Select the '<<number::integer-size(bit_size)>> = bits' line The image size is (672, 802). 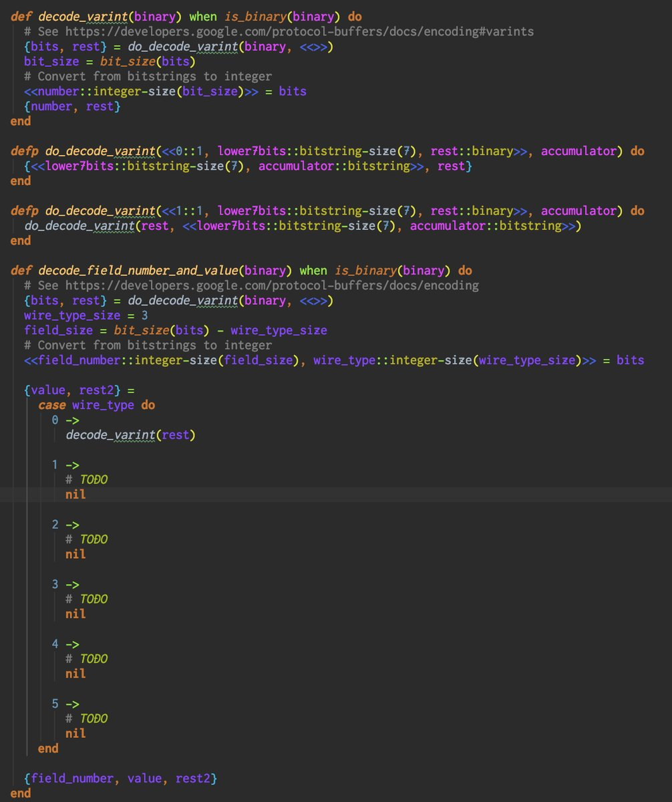[166, 91]
